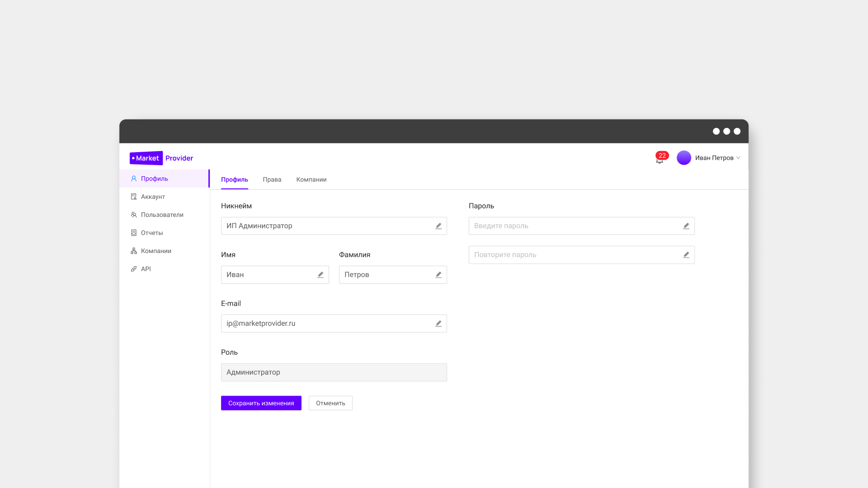
Task: Click the edit pencil in E-mail field
Action: click(x=439, y=324)
